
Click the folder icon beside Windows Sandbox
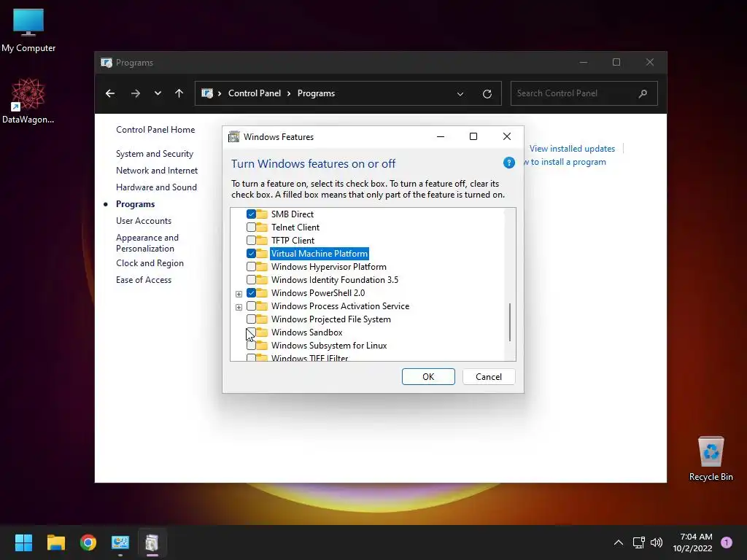click(262, 332)
